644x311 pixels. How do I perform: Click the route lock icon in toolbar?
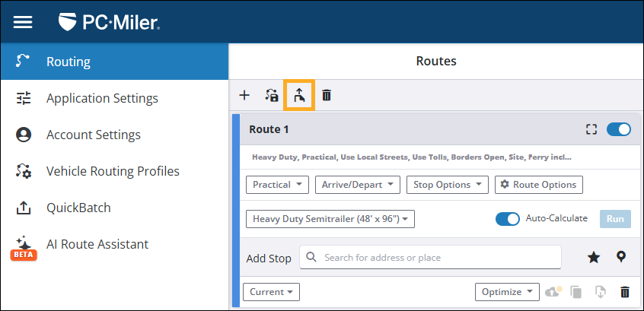(271, 95)
